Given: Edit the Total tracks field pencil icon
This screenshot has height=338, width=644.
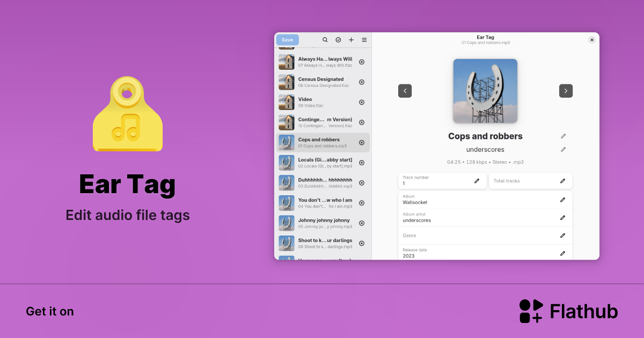Looking at the screenshot, I should (x=562, y=181).
